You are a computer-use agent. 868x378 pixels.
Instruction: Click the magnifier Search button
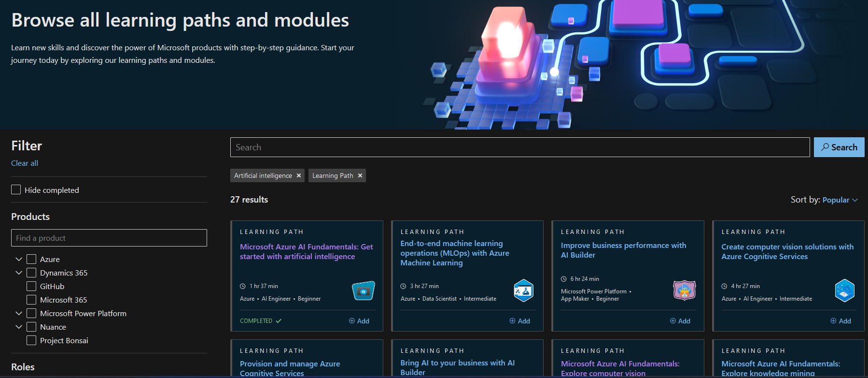click(839, 147)
